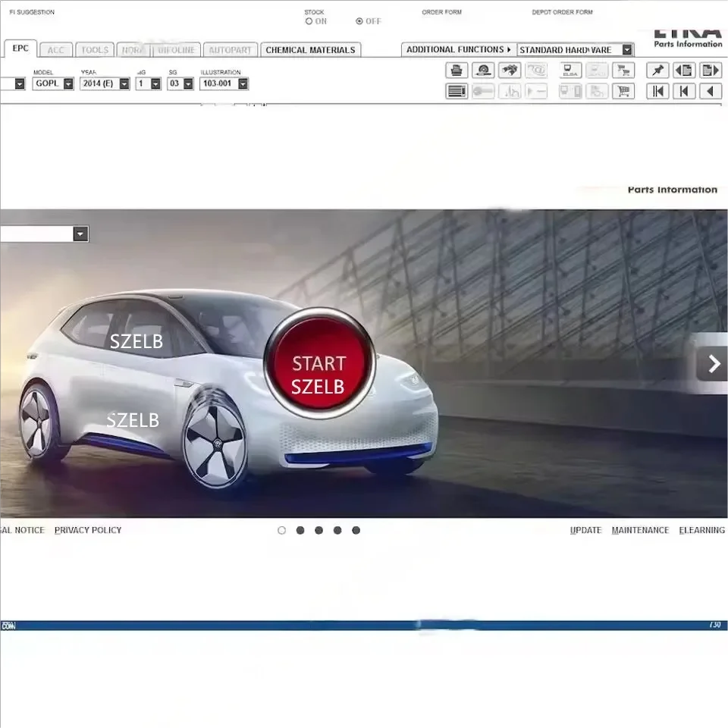
Task: Go to next document page icon
Action: coord(711,71)
